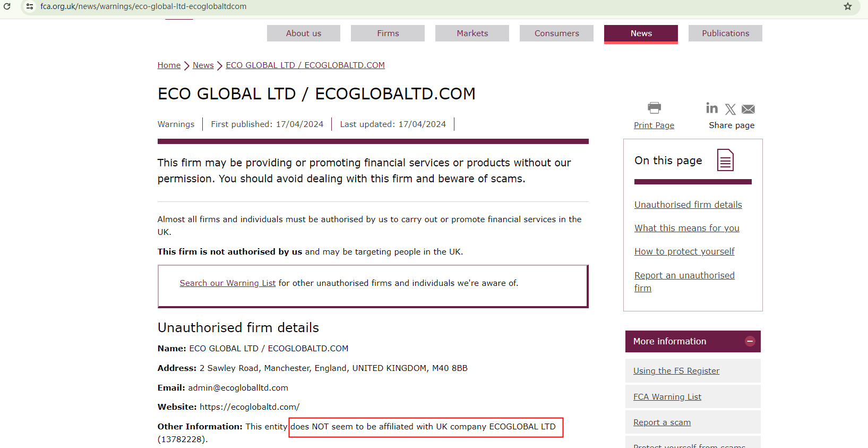Viewport: 868px width, 448px height.
Task: Click the Report a scam link
Action: pos(662,422)
